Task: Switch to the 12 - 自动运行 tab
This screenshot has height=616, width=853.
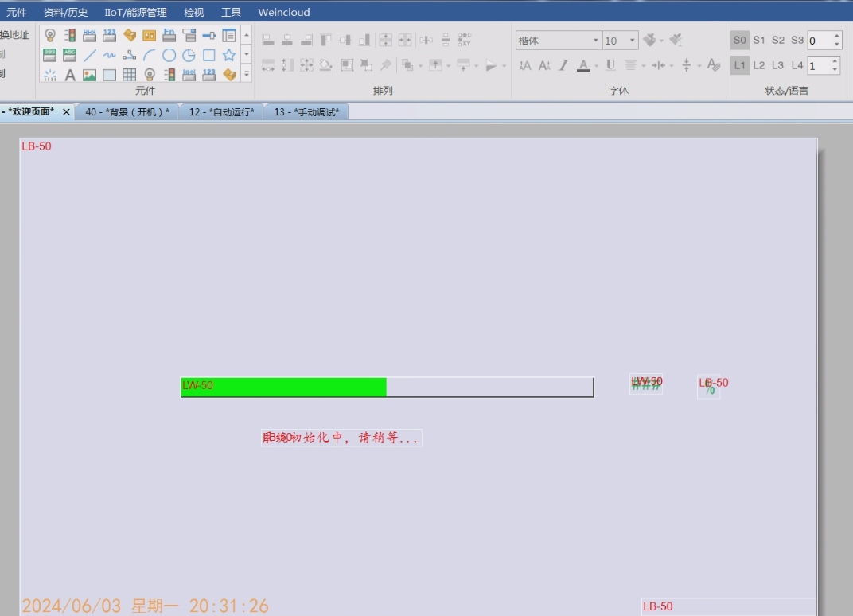Action: tap(221, 112)
